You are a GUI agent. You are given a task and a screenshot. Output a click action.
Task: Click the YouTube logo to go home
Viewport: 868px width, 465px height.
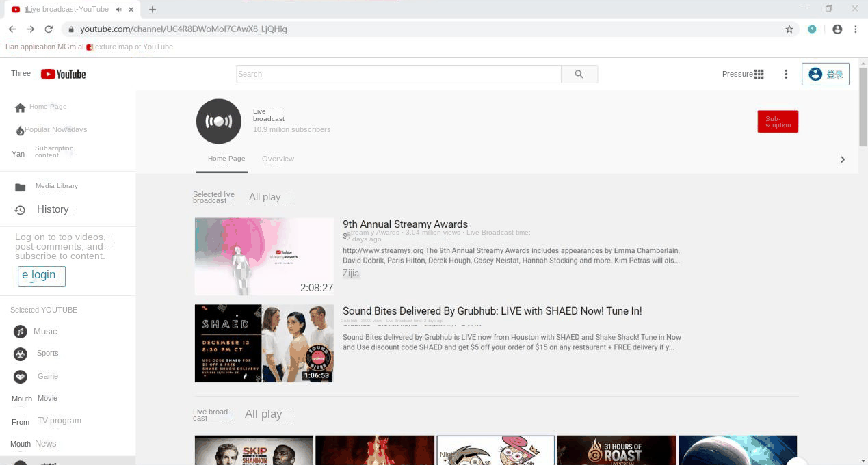(x=62, y=73)
